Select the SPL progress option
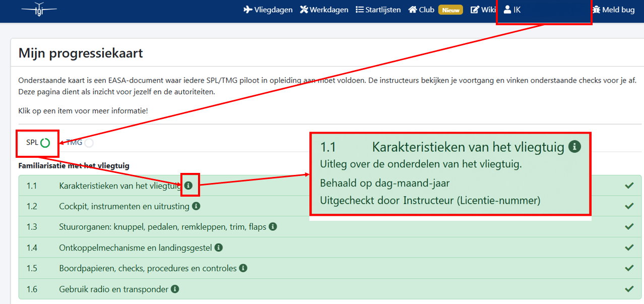This screenshot has height=304, width=644. pyautogui.click(x=38, y=143)
